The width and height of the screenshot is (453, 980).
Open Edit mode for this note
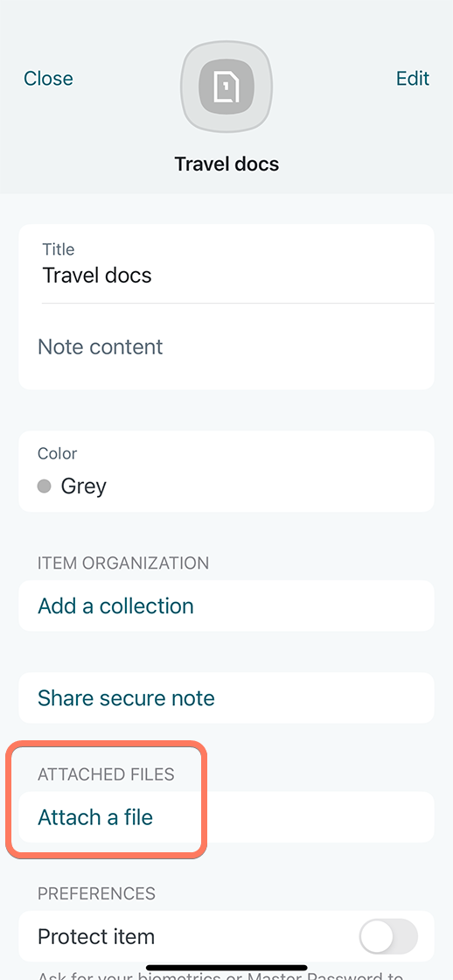pyautogui.click(x=413, y=78)
